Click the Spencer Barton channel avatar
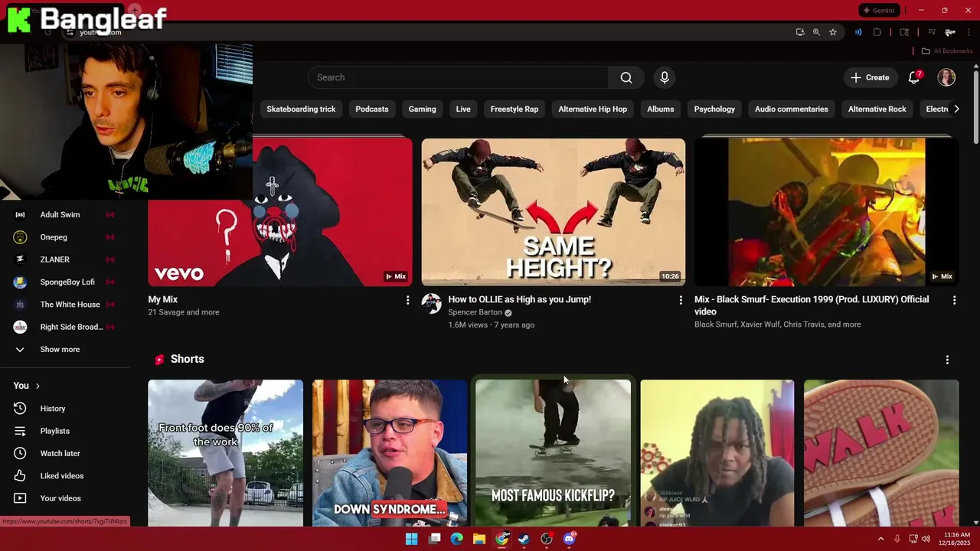The image size is (980, 551). point(432,304)
